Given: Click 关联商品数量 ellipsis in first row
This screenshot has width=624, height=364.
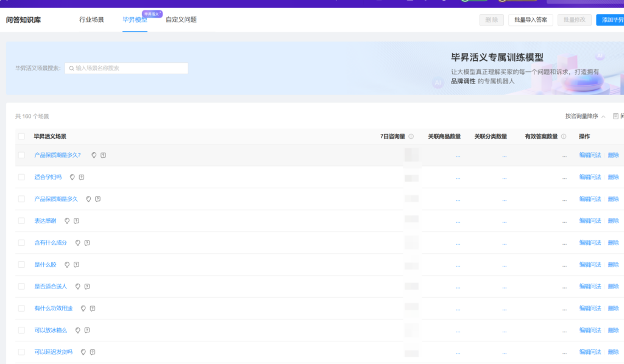Looking at the screenshot, I should [458, 155].
